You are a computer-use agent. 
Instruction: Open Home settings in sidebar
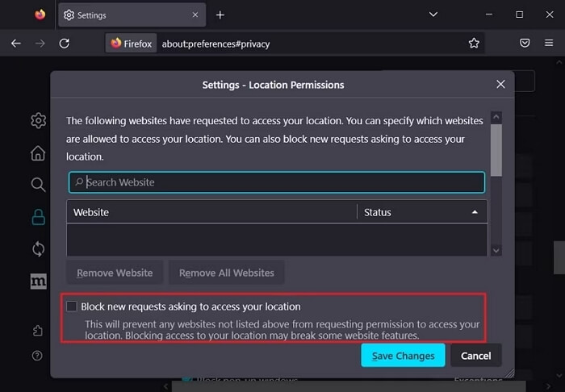(x=38, y=153)
